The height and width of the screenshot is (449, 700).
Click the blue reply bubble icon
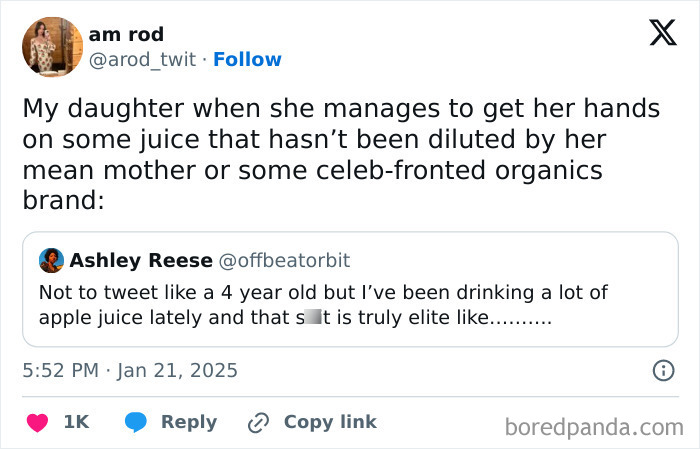pos(136,423)
